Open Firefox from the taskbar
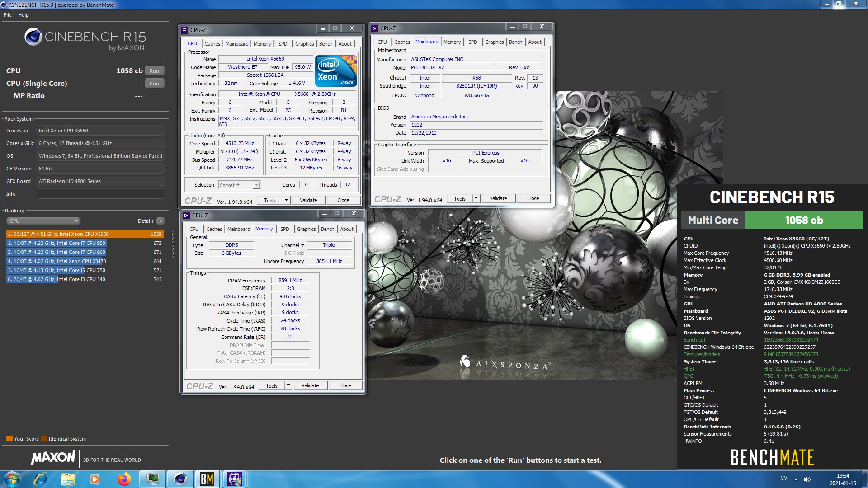This screenshot has height=488, width=868. 124,479
